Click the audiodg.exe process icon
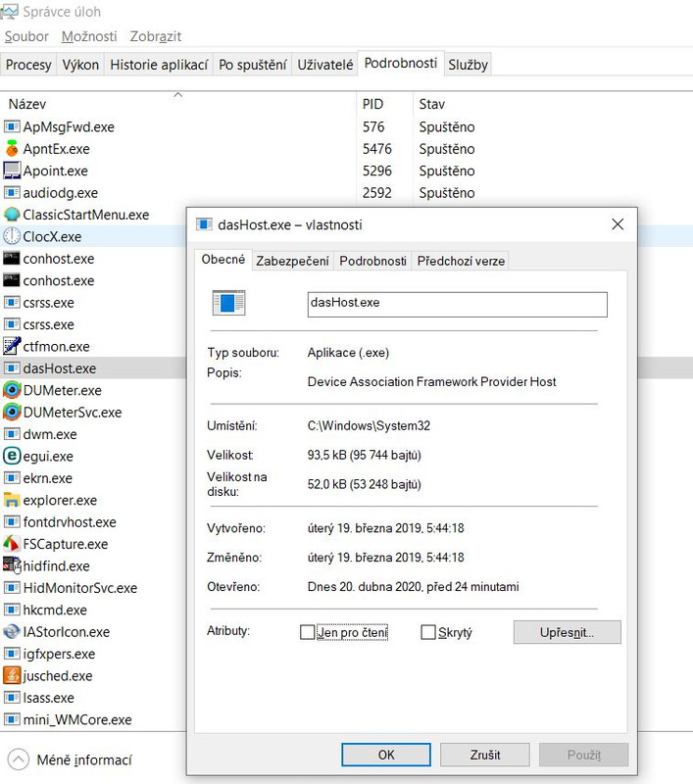The image size is (693, 784). (12, 192)
